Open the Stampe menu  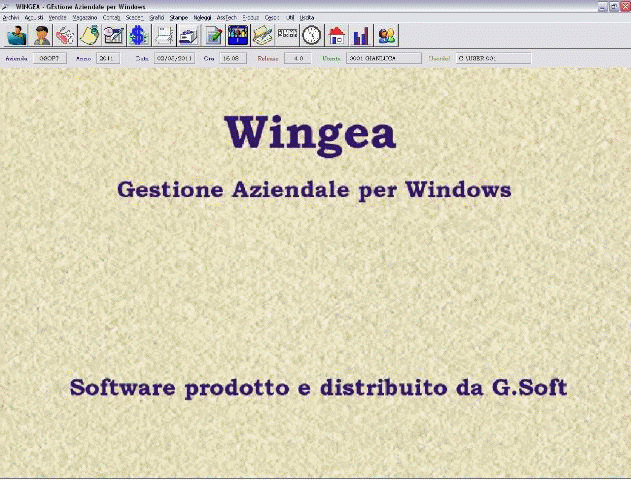pyautogui.click(x=179, y=18)
